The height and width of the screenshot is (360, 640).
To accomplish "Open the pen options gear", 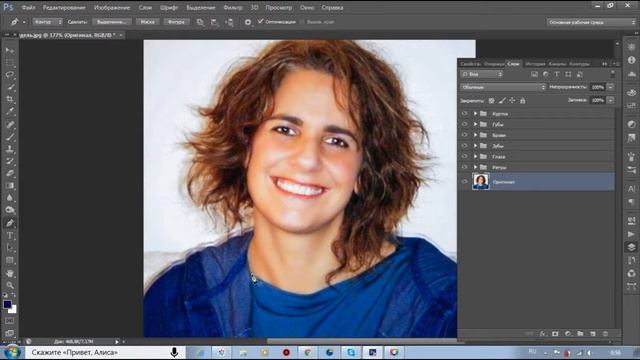I will (x=248, y=22).
